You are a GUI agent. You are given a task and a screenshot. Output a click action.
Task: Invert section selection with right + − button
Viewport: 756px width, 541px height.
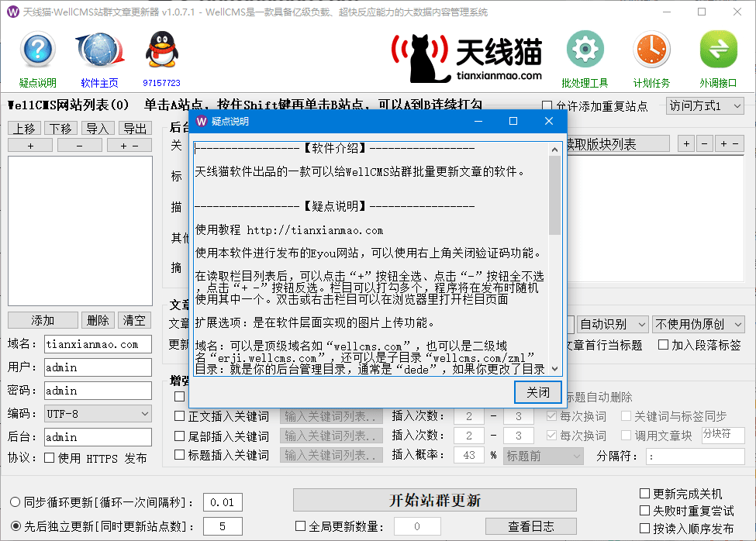coord(729,143)
